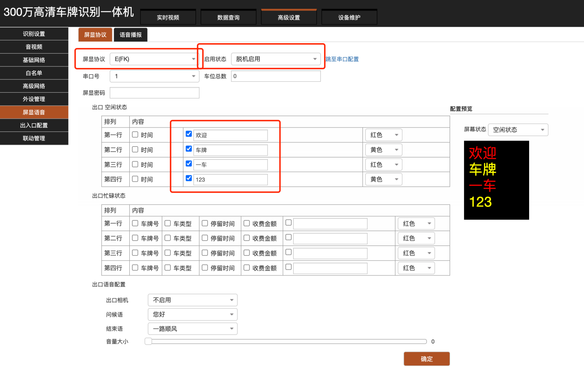Open 出入口配置 from the sidebar
The height and width of the screenshot is (392, 584).
34,125
